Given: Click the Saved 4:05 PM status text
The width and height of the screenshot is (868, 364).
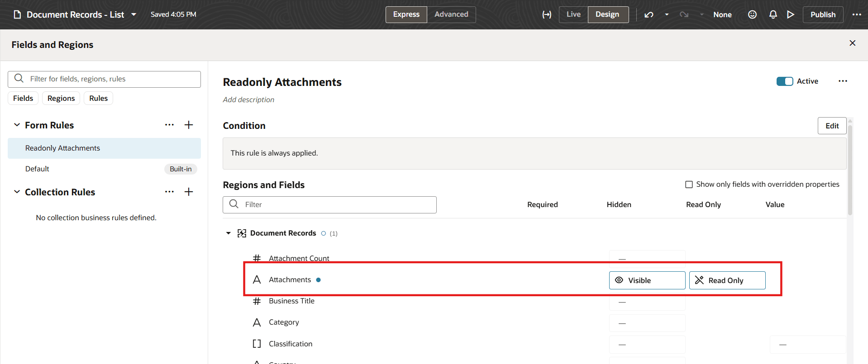Looking at the screenshot, I should [x=173, y=14].
